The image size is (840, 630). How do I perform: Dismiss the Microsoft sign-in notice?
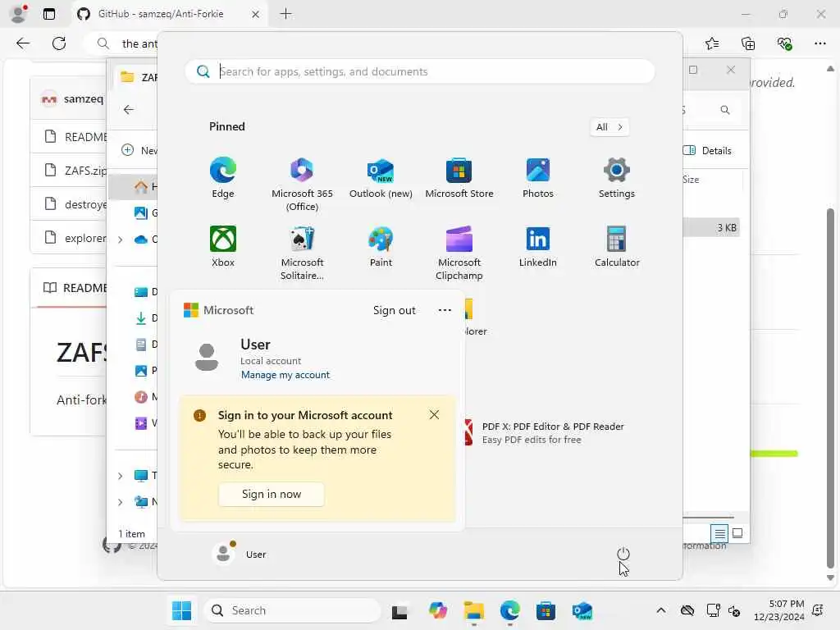434,414
